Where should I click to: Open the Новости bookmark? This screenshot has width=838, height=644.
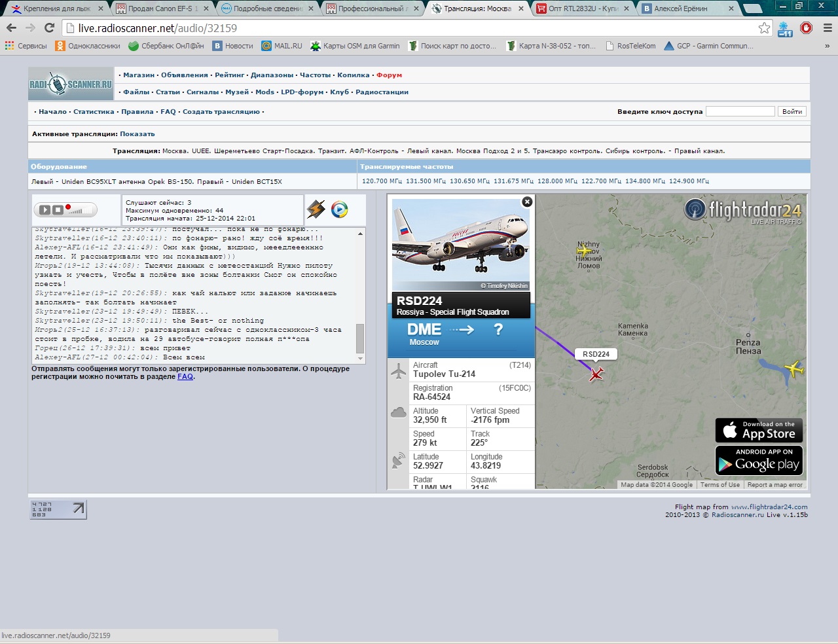pyautogui.click(x=233, y=46)
